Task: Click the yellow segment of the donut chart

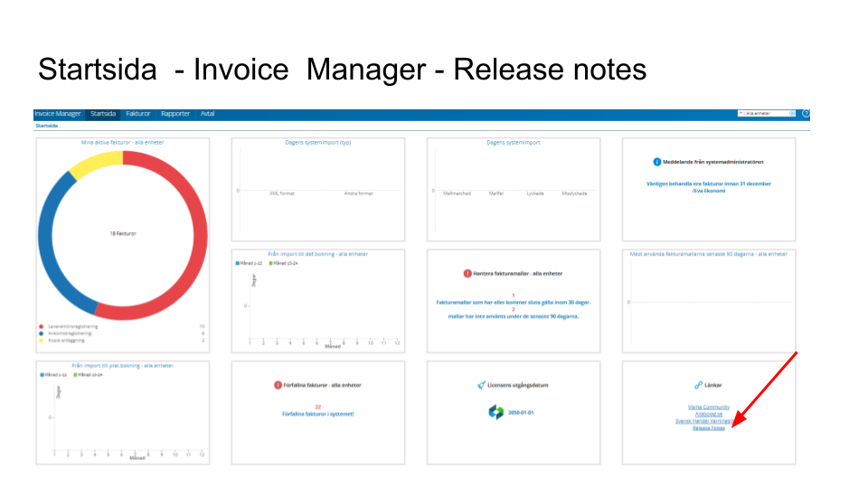Action: (x=97, y=164)
